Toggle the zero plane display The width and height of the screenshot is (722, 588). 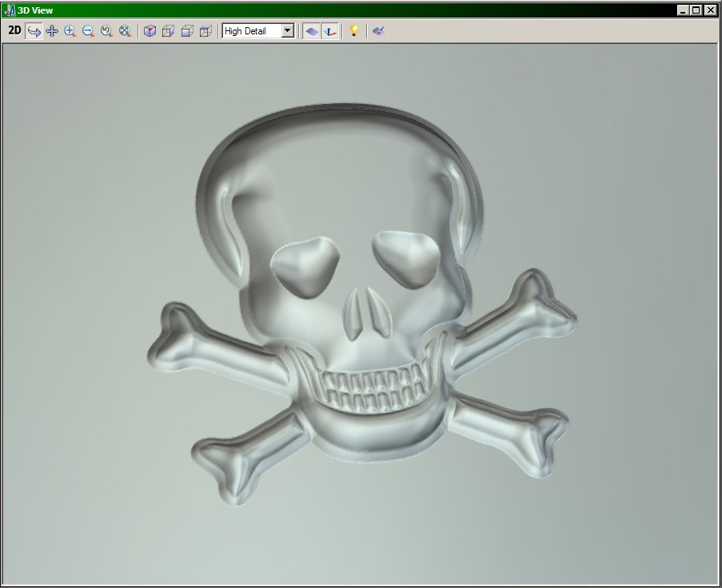tap(312, 31)
